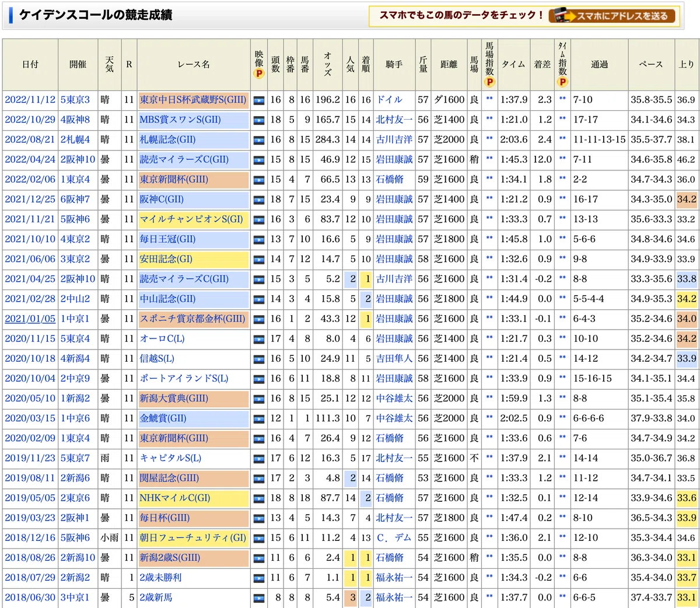This screenshot has height=608, width=700.
Task: Open video for 新潟2歳S(GIII)
Action: point(259,558)
